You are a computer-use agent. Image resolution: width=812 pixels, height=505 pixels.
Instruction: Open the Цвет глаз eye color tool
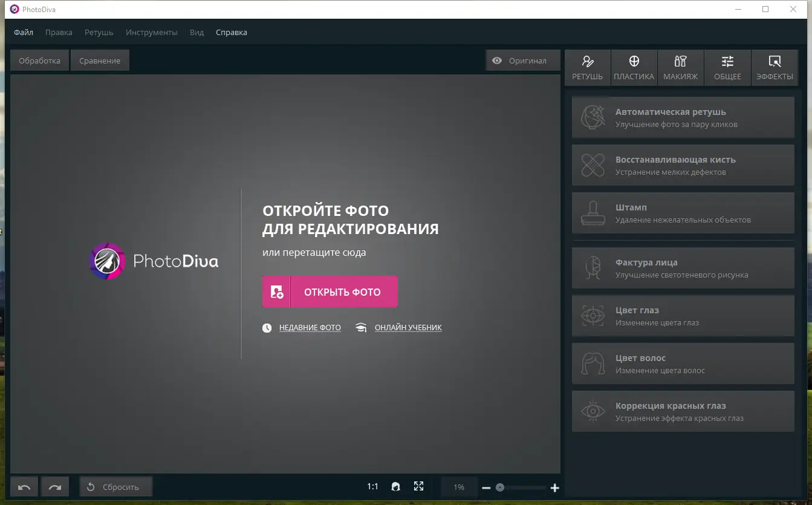point(683,316)
